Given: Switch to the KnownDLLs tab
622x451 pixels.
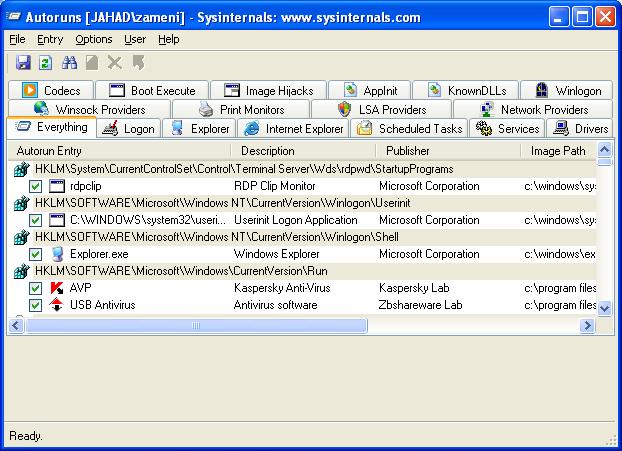Looking at the screenshot, I should [466, 90].
